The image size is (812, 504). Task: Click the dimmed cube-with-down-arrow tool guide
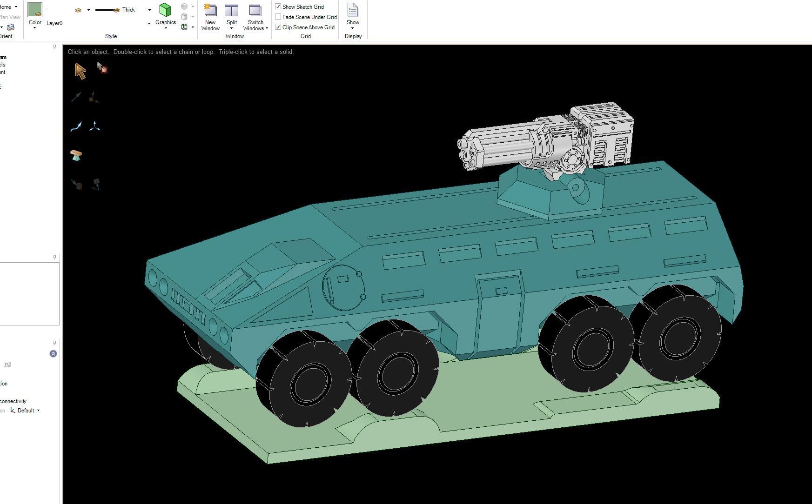96,185
